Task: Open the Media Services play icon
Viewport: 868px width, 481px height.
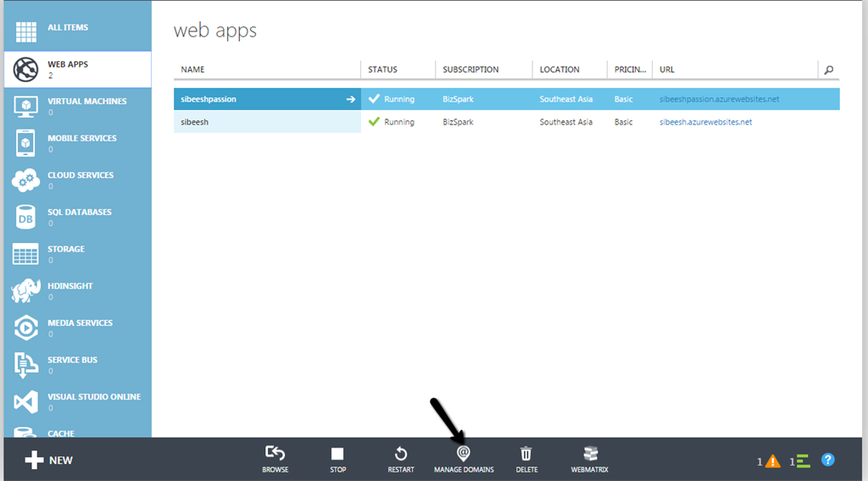Action: pos(25,328)
